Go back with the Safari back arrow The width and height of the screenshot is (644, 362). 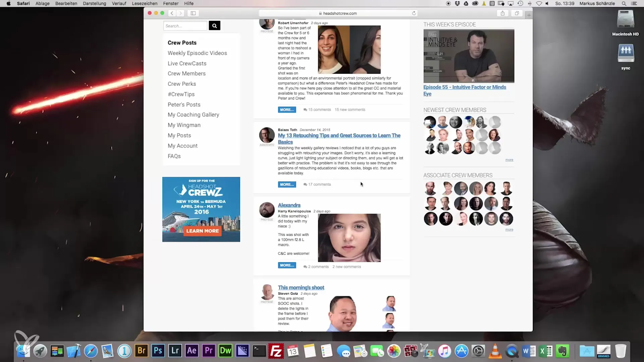click(172, 13)
